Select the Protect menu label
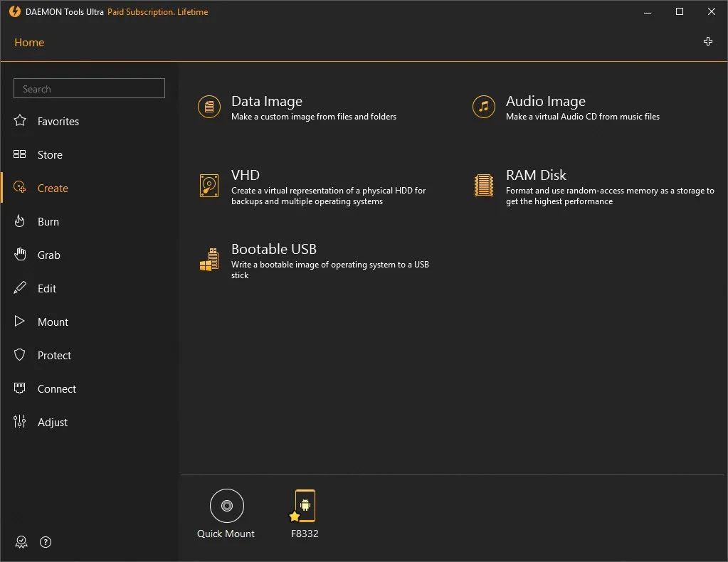 [54, 356]
